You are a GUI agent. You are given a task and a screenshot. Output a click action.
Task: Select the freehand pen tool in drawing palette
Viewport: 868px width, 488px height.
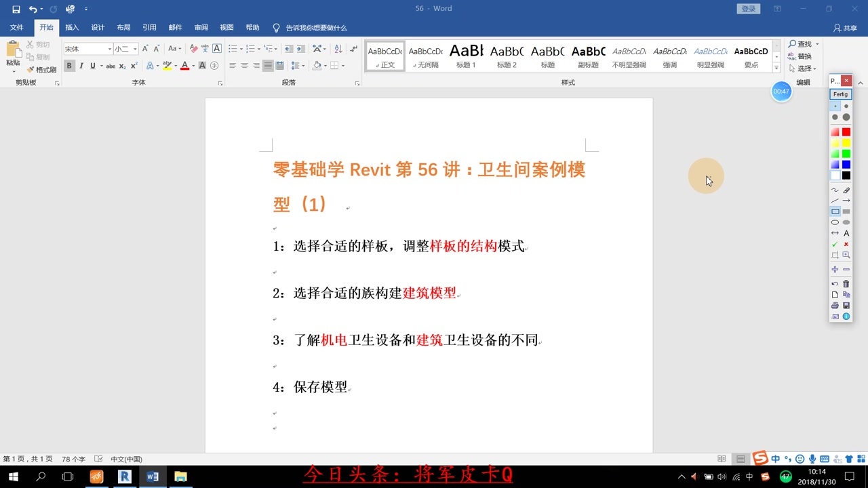(x=835, y=190)
